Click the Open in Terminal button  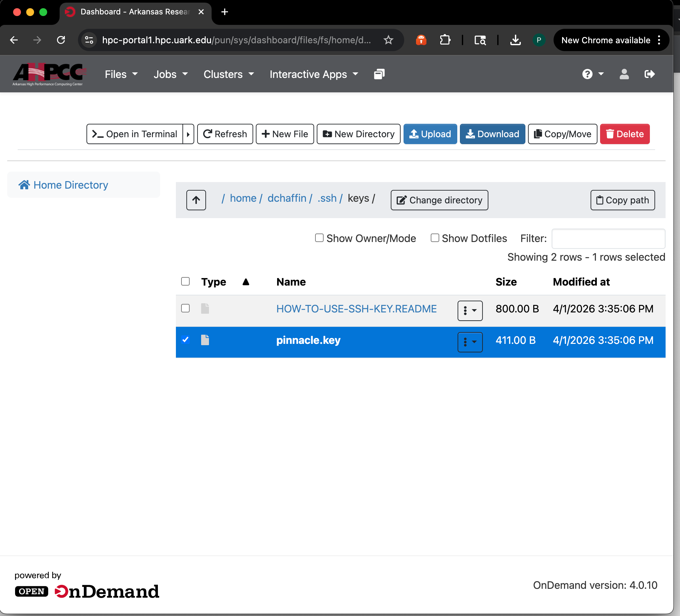click(x=135, y=134)
